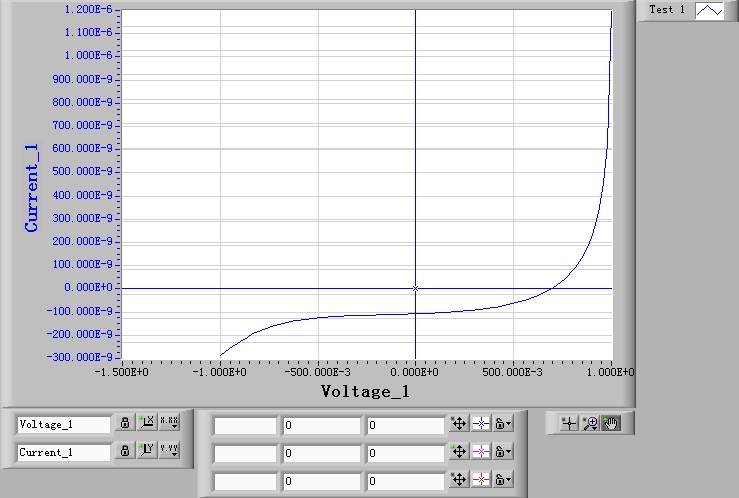739x498 pixels.
Task: Select the red cursor's mover control
Action: pos(459,480)
